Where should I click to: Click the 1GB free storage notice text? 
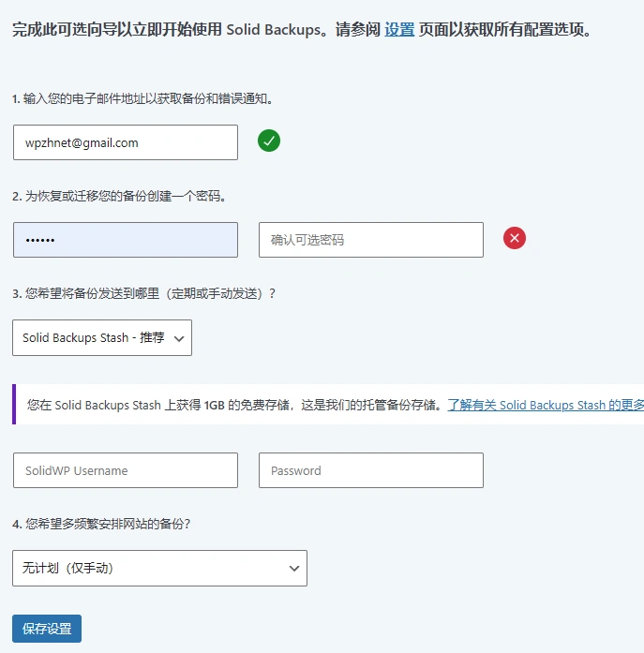click(x=235, y=405)
